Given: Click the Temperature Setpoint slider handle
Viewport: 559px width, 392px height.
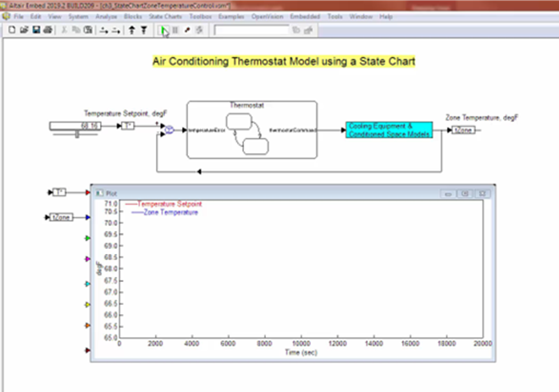Looking at the screenshot, I should tap(76, 135).
